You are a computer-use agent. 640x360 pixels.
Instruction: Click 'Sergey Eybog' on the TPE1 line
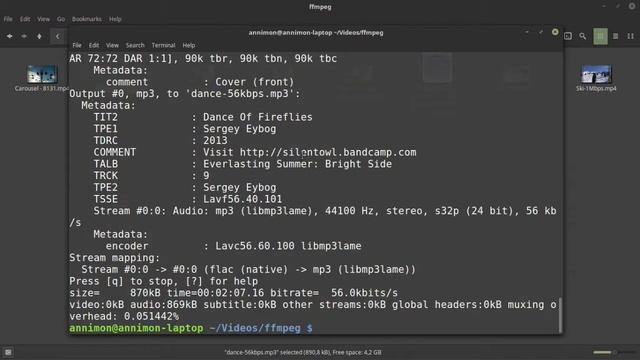(240, 129)
